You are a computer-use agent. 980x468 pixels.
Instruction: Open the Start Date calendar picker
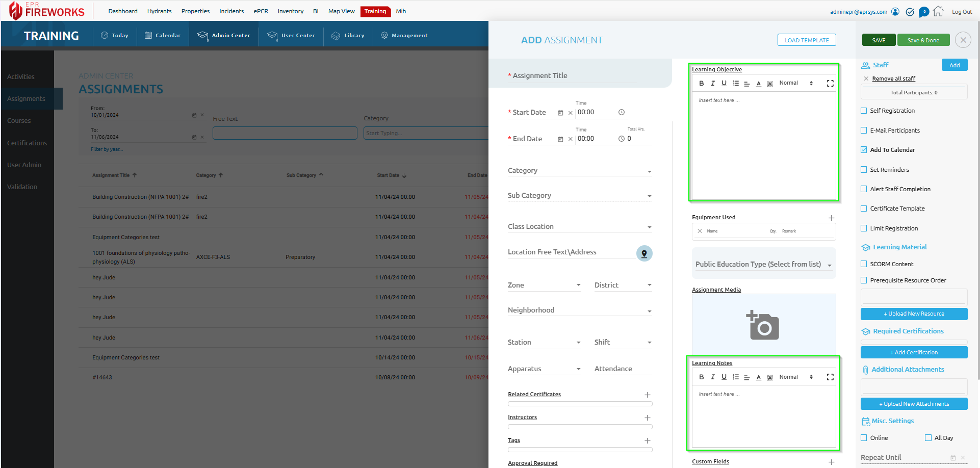[560, 113]
